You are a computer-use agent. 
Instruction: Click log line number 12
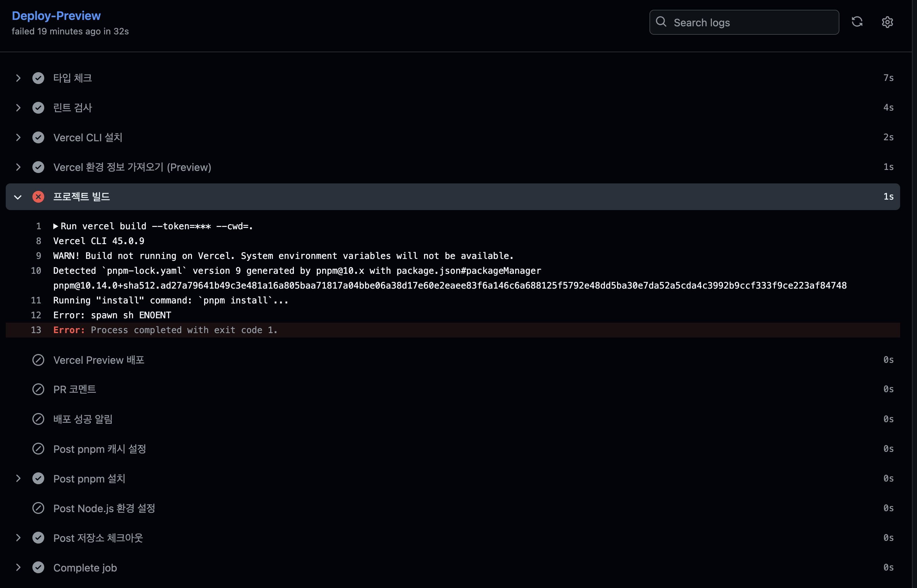pos(36,315)
